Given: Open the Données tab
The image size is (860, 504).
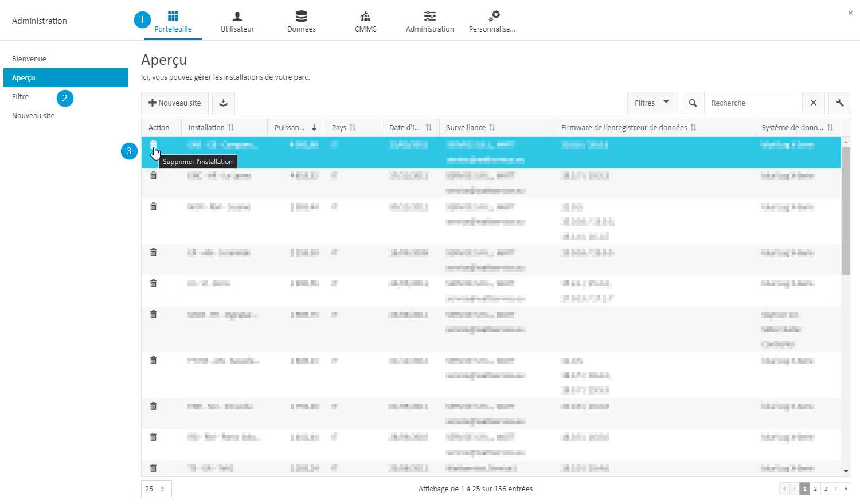Looking at the screenshot, I should [x=302, y=22].
